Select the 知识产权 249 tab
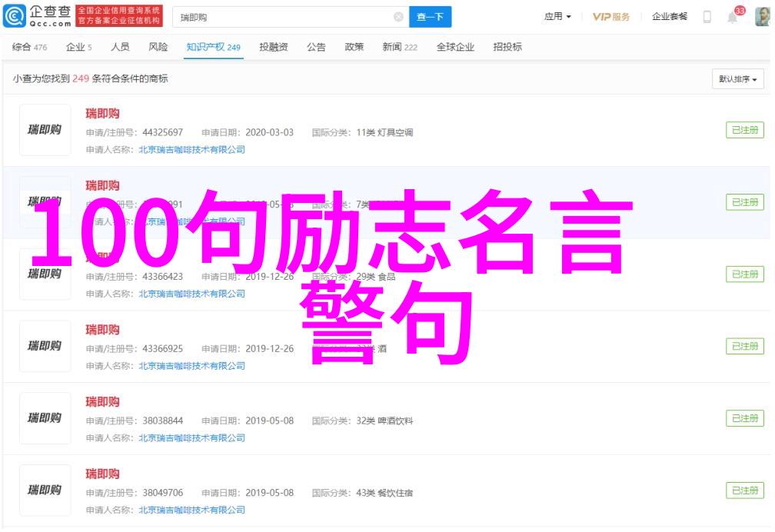775x532 pixels. pos(213,47)
